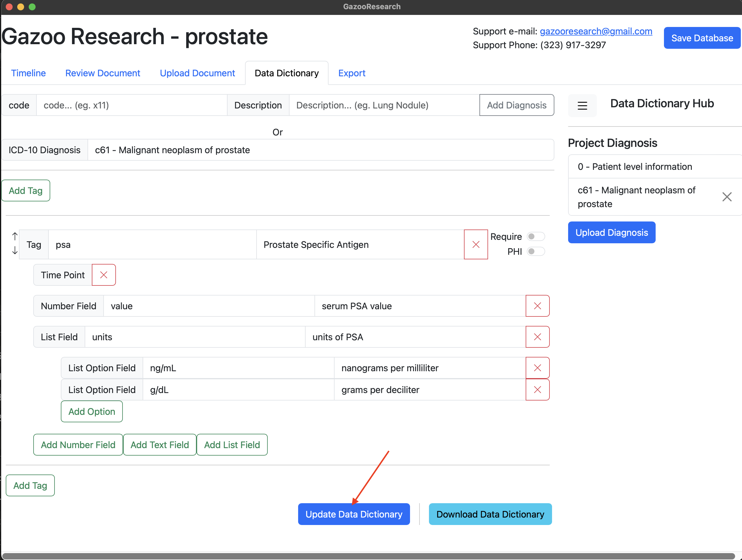This screenshot has width=742, height=560.
Task: Click the horizontal scrollbar at bottom
Action: [368, 556]
